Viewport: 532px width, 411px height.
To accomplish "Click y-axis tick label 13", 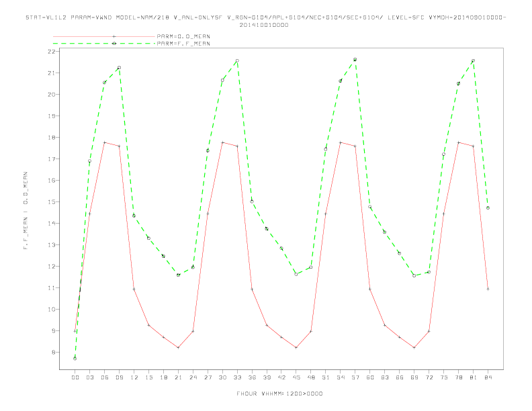I will (52, 245).
